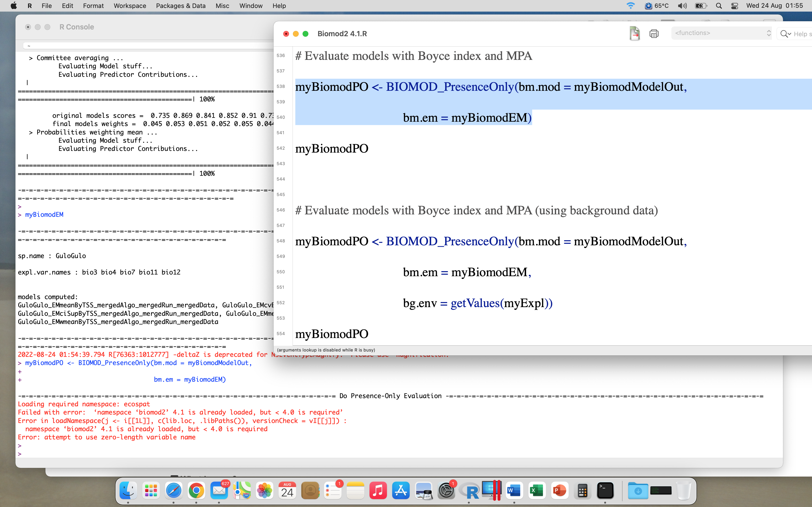This screenshot has width=812, height=507.
Task: Print the Biomod2 script using the printer icon
Action: [654, 34]
